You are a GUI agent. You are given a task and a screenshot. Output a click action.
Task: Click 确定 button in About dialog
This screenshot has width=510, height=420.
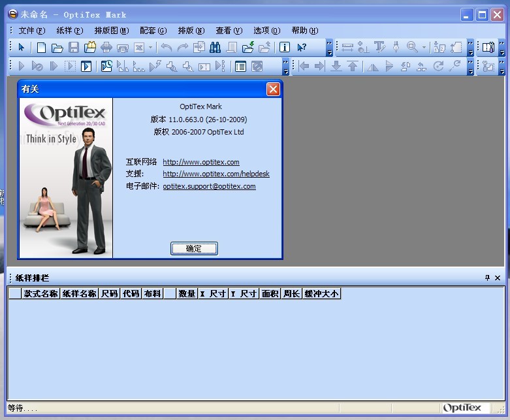point(194,249)
